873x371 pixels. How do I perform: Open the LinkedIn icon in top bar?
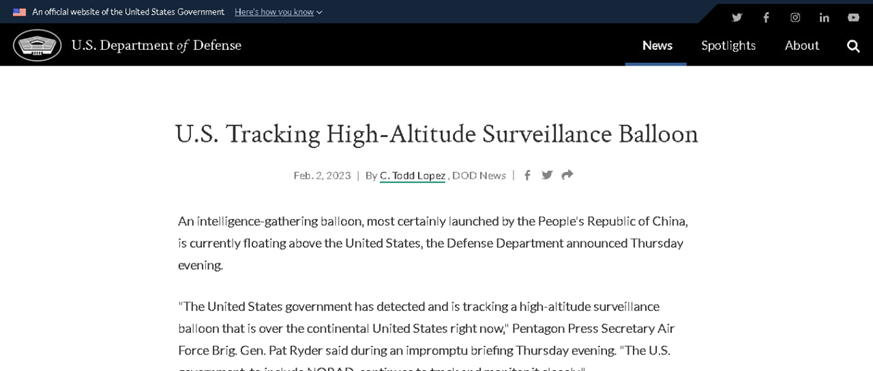coord(824,17)
